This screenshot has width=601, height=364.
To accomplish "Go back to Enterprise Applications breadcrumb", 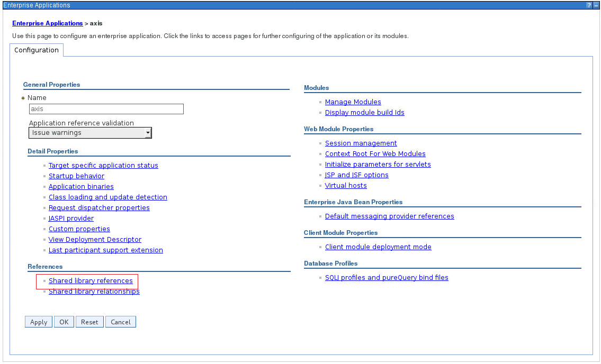I will [x=48, y=23].
